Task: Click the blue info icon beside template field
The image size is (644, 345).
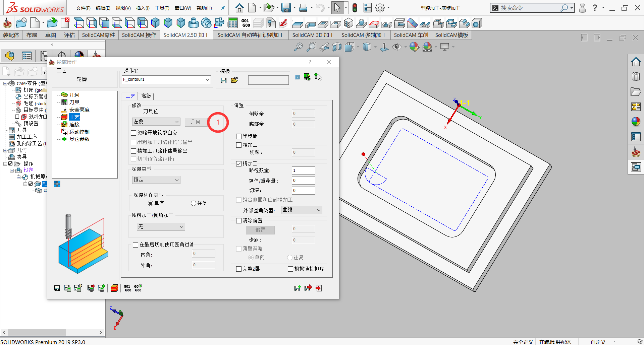Action: [297, 77]
